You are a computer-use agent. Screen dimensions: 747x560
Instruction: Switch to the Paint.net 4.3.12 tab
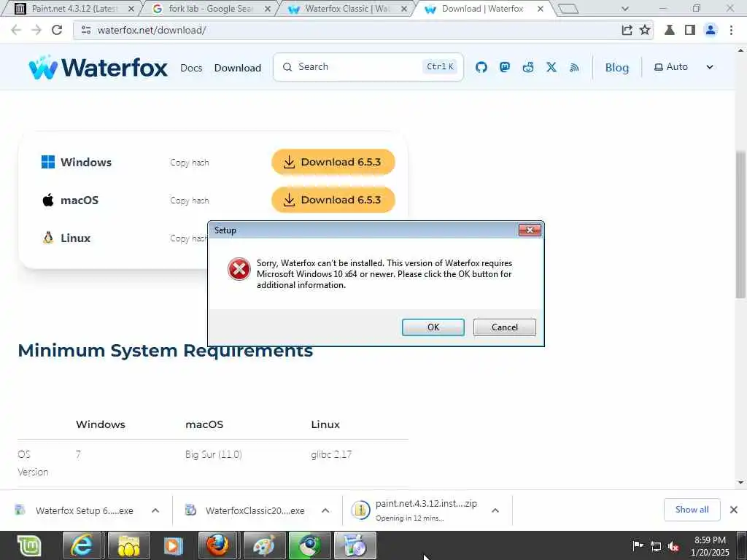[71, 9]
